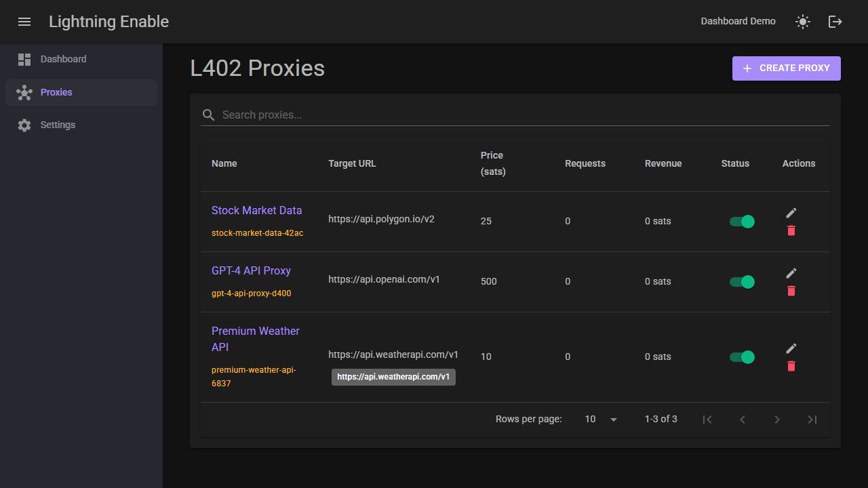Disable the Stock Market Data proxy
This screenshot has width=868, height=488.
(x=742, y=222)
